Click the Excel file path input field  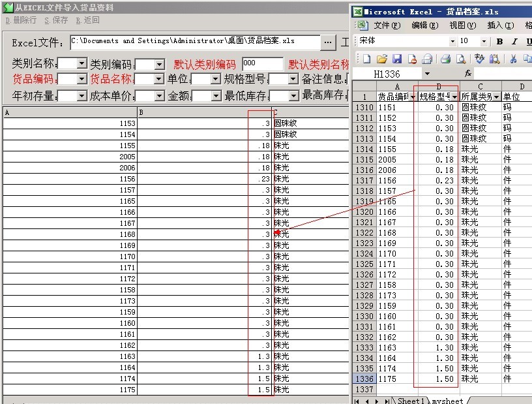pyautogui.click(x=195, y=42)
